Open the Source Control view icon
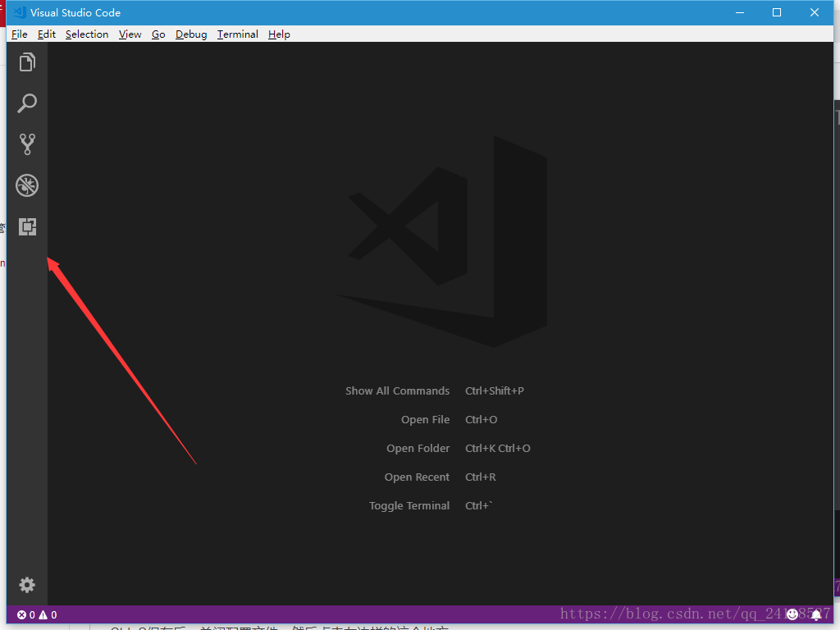 27,144
